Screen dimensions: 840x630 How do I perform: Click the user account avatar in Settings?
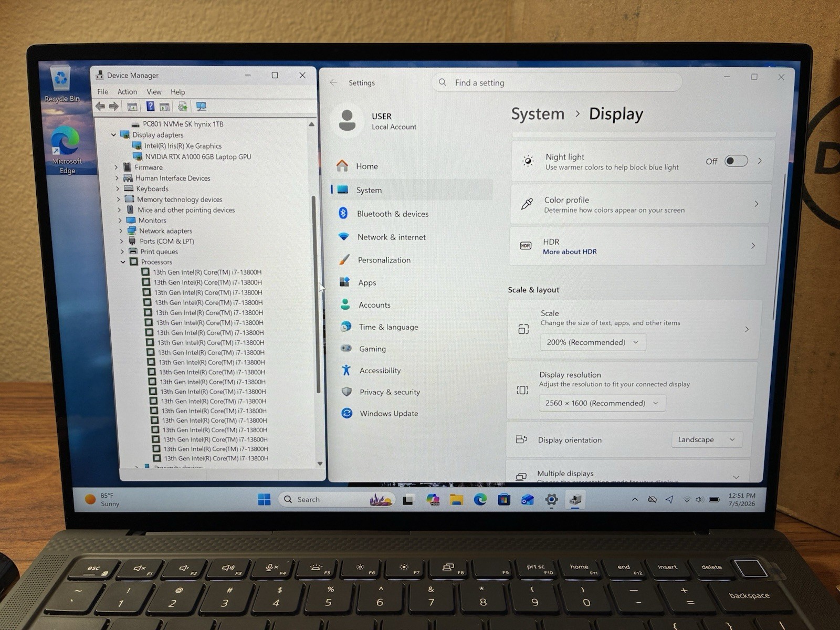click(347, 121)
